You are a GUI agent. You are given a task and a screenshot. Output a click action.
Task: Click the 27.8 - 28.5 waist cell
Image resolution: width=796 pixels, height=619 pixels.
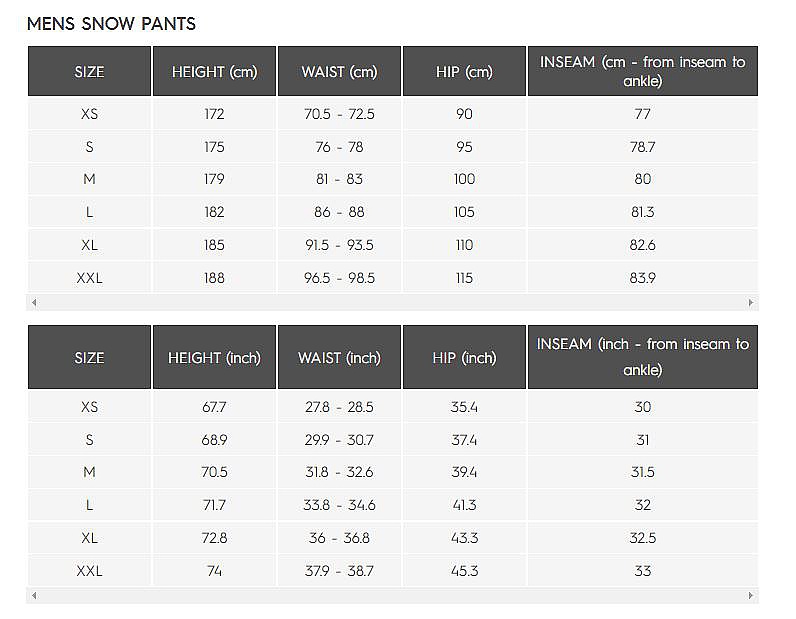point(339,407)
